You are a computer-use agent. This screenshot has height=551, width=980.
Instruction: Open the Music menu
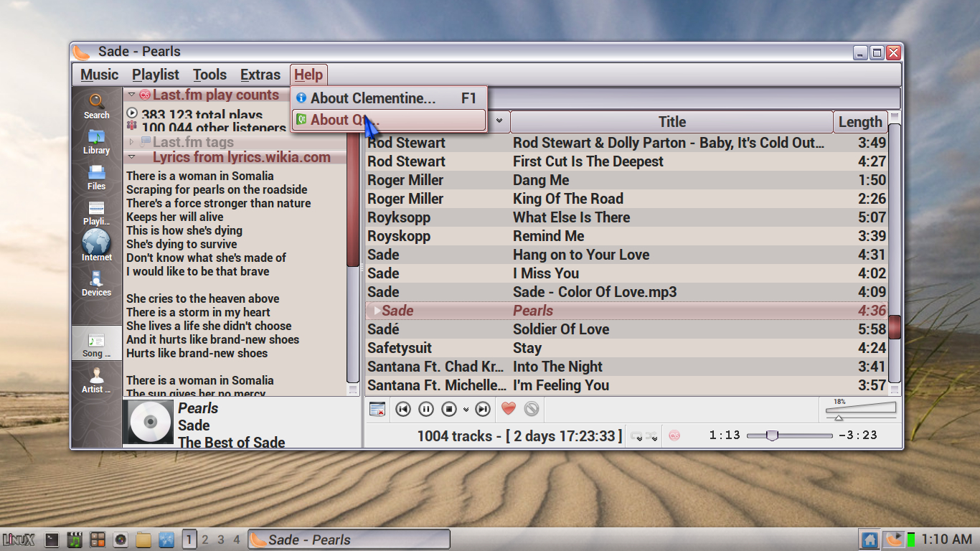point(99,75)
